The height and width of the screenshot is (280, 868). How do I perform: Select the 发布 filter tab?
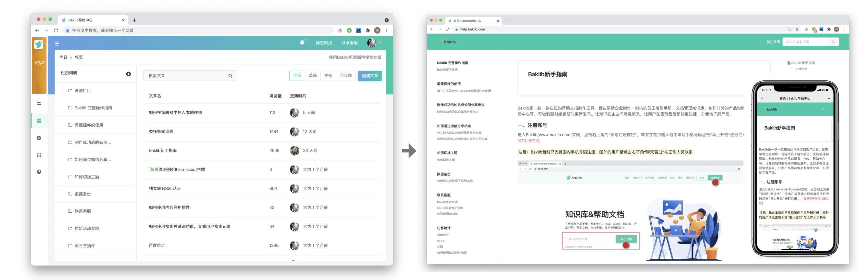[328, 75]
